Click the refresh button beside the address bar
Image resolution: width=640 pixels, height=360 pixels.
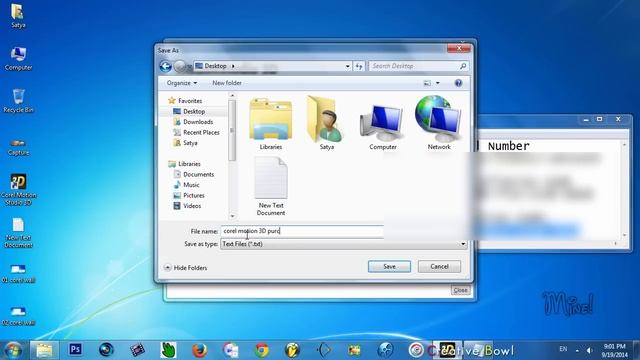(x=359, y=66)
